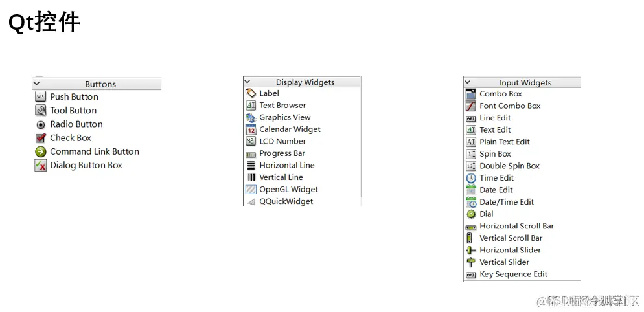This screenshot has height=312, width=644.
Task: Select the Progress Bar label text
Action: pos(282,153)
